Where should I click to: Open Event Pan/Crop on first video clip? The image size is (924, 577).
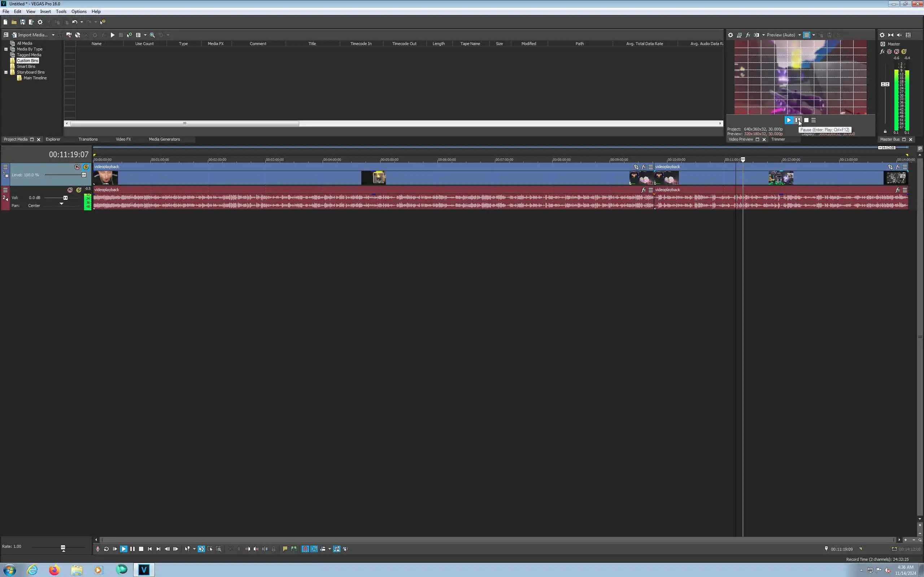(x=636, y=167)
